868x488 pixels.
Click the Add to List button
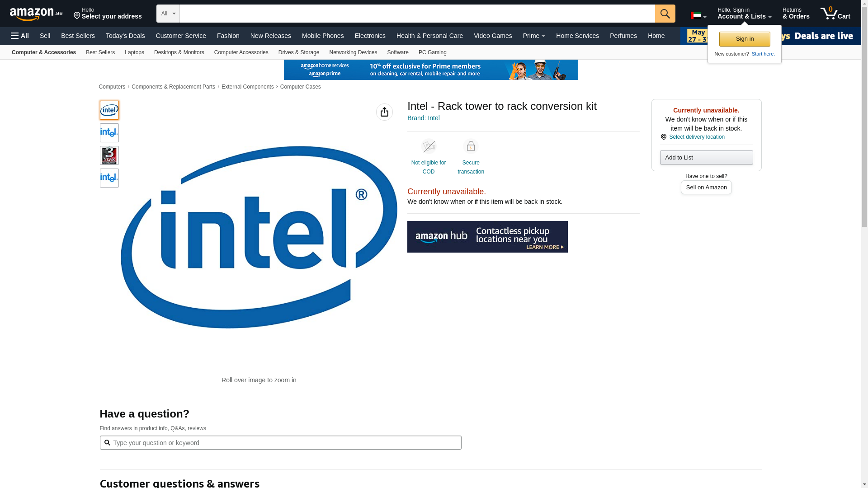click(x=706, y=158)
